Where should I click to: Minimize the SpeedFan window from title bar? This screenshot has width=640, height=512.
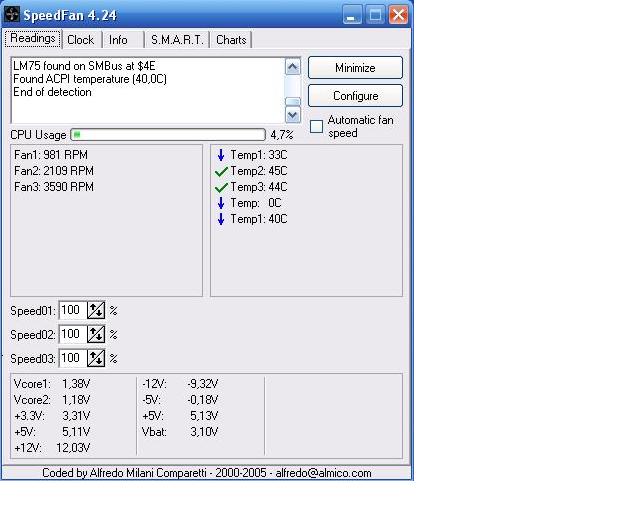(x=351, y=15)
